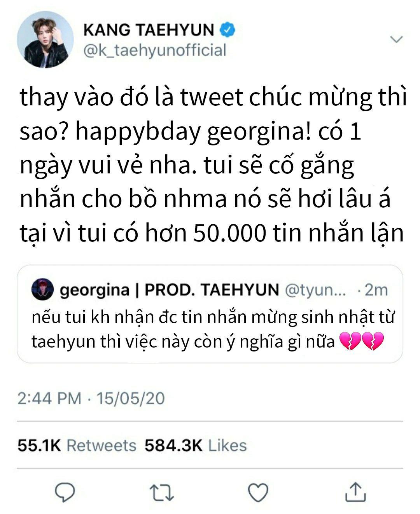The width and height of the screenshot is (420, 514).
Task: Click the @tyun... handle in quote
Action: tap(315, 290)
